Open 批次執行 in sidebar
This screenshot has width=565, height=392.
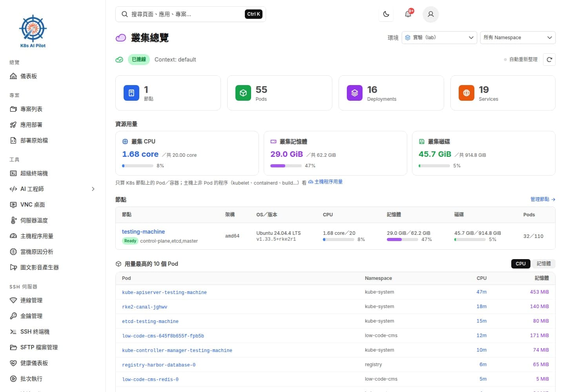click(x=53, y=379)
